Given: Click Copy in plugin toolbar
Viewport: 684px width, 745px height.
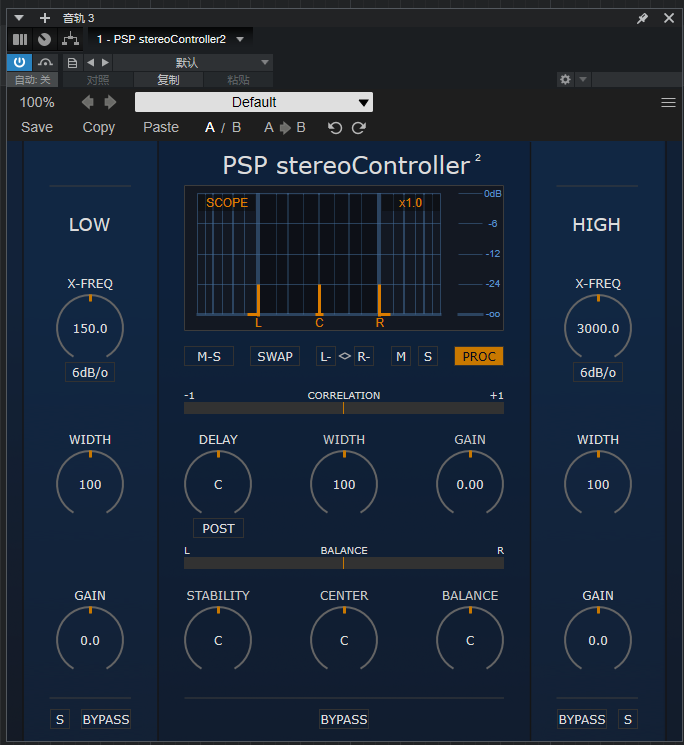Looking at the screenshot, I should (99, 127).
